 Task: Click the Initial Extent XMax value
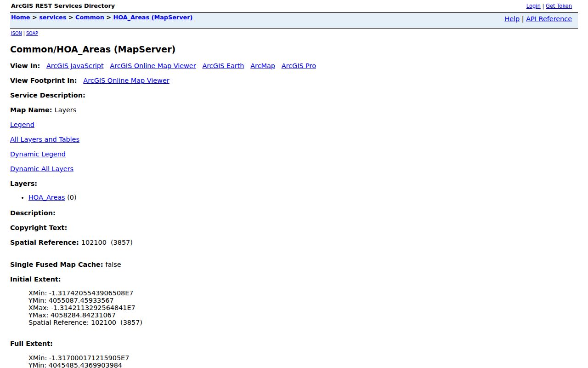[93, 308]
